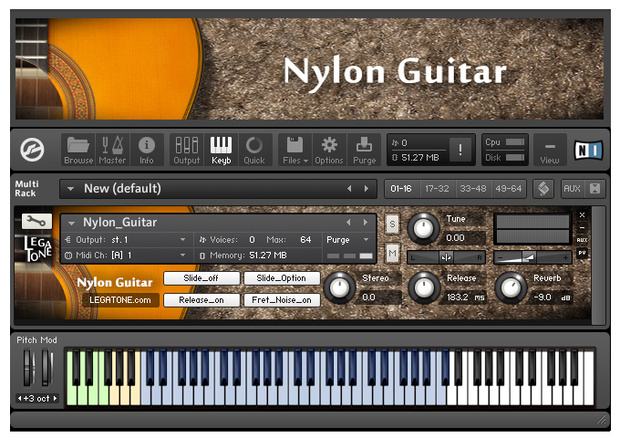Load next instrument after Nylon_Guitar
This screenshot has width=620, height=438.
tap(365, 222)
